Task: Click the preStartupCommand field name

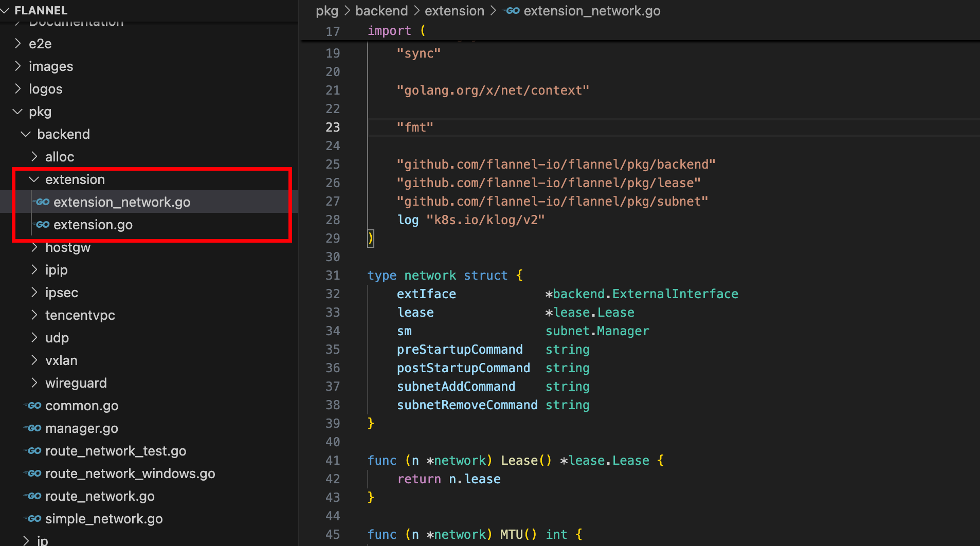Action: click(460, 349)
